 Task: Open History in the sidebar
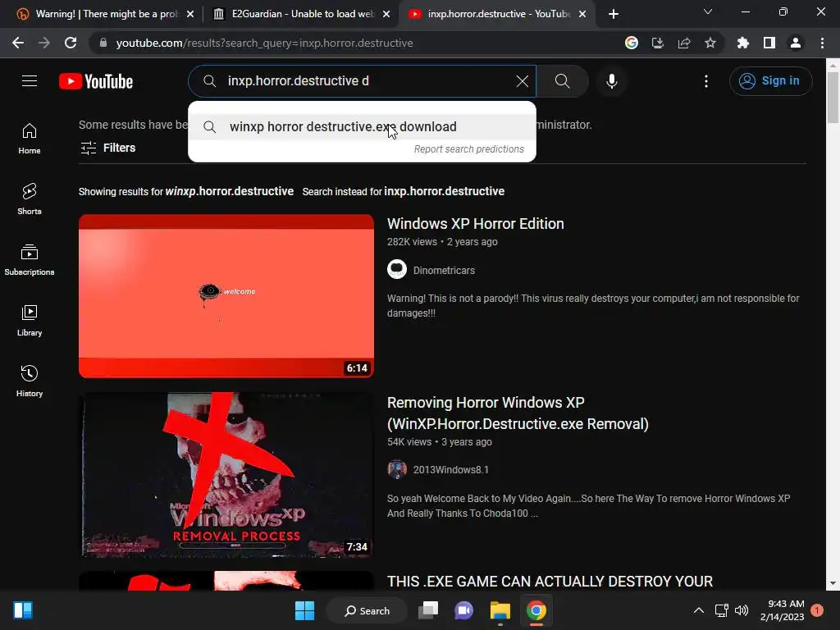[x=30, y=381]
